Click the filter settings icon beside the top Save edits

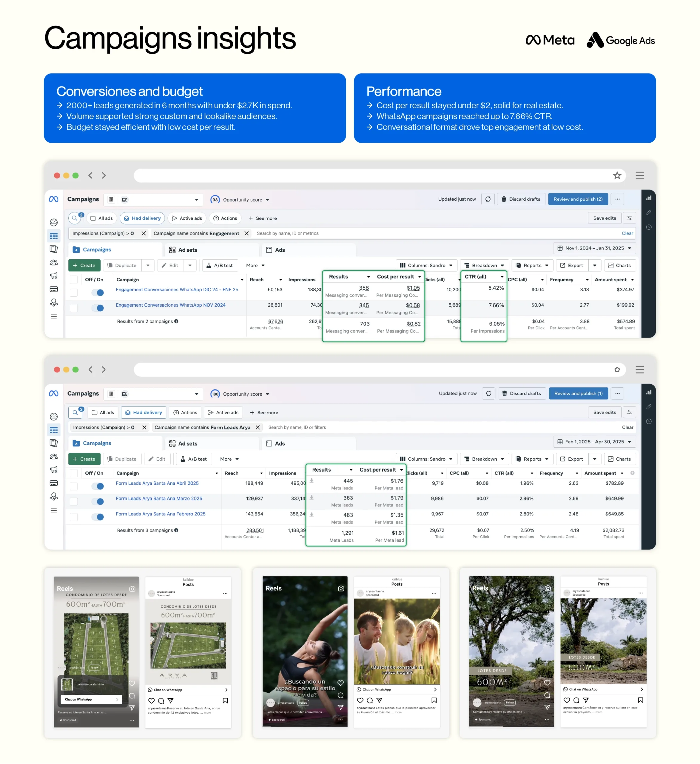629,218
